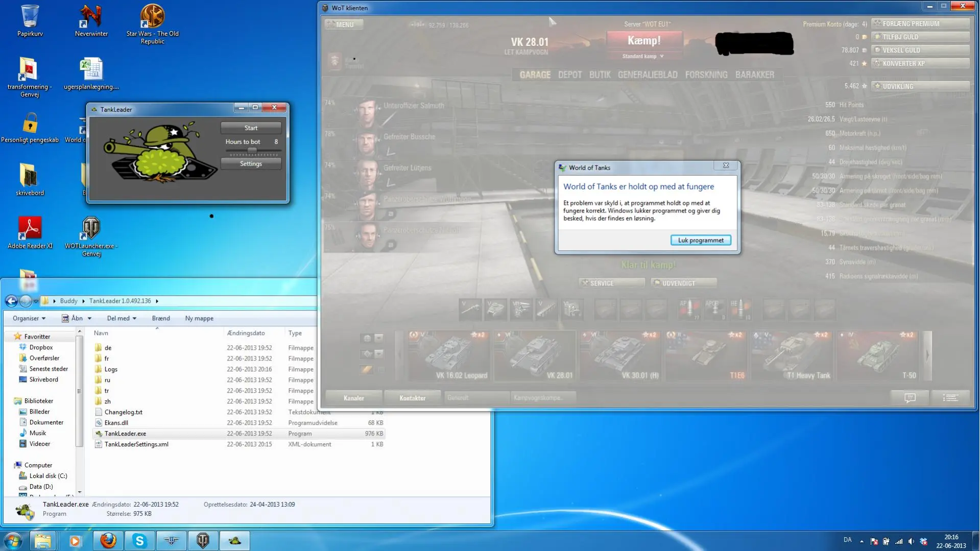
Task: Click VEKSEL GULD button
Action: 920,50
